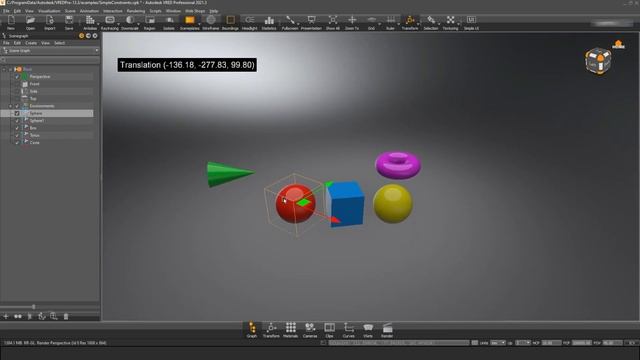Open the Scene Graph dropdown selector
Viewport: 640px width, 360px height.
[51, 51]
